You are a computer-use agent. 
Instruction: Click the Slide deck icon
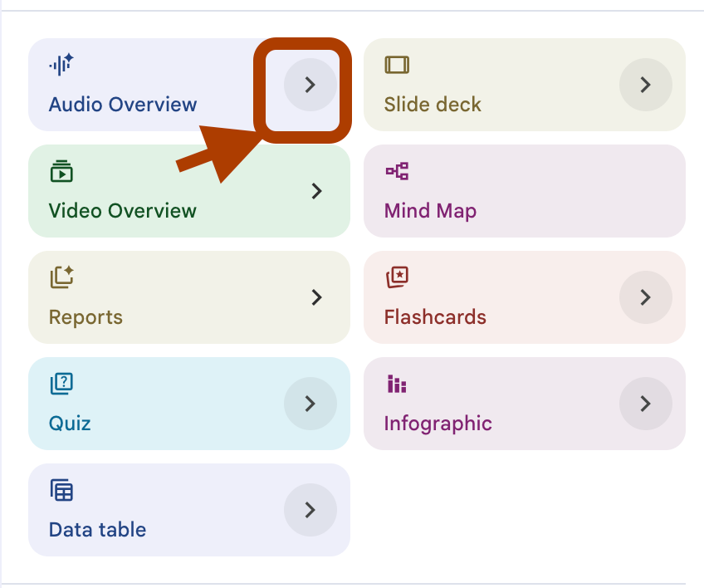pyautogui.click(x=397, y=65)
